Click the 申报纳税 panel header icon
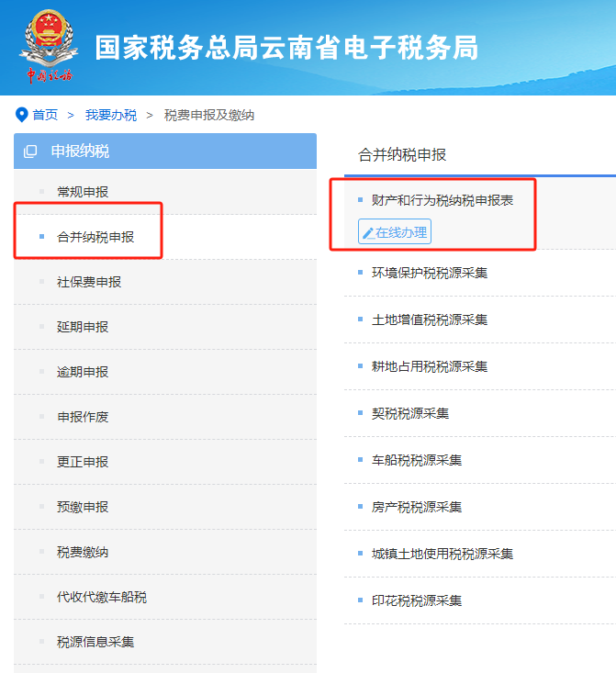This screenshot has height=673, width=616. [x=30, y=151]
